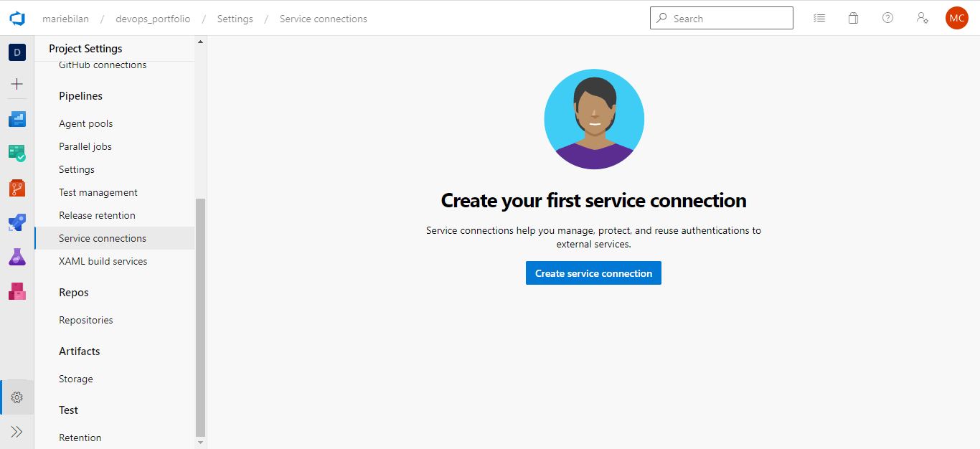Open the Test Plans flask icon
This screenshot has height=449, width=980.
coord(17,257)
